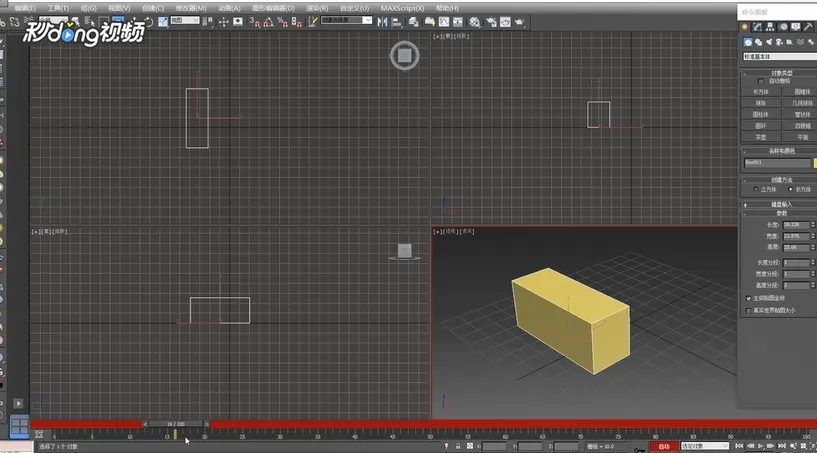This screenshot has height=453, width=817.
Task: Click the teapot Render Production icon
Action: click(519, 21)
